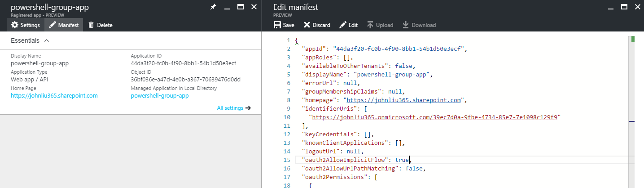Viewport: 644px width, 188px height.
Task: Save the manifest with the disk icon
Action: point(284,25)
